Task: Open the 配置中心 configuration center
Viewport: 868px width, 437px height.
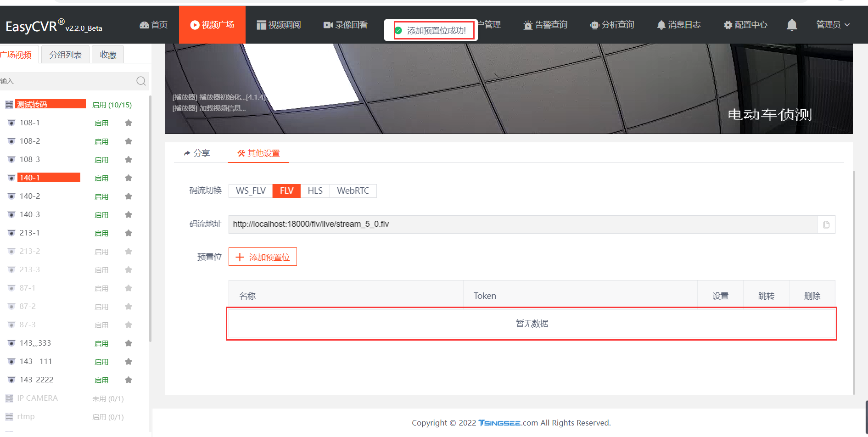Action: (745, 25)
